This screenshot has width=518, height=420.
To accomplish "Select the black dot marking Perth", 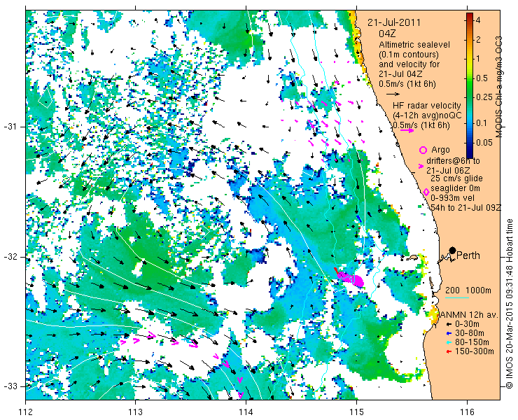I will coord(453,251).
